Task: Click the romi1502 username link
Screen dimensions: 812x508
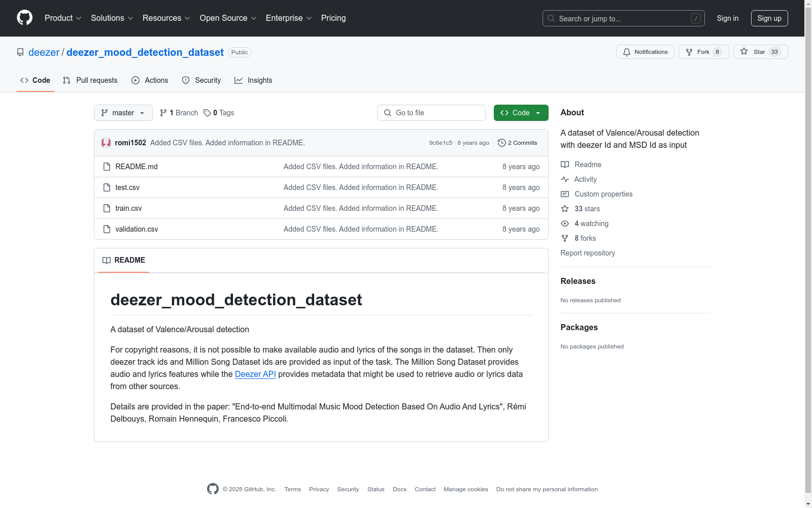Action: pos(130,143)
